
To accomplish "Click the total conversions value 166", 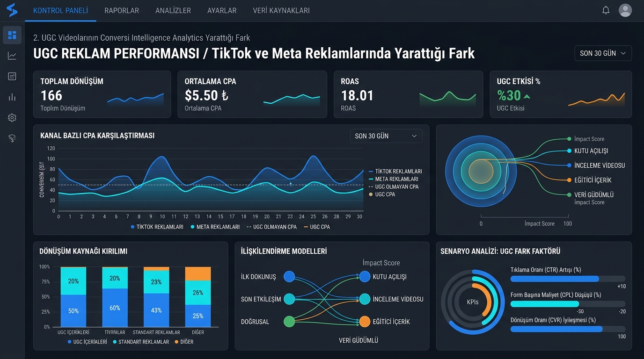I will [51, 95].
